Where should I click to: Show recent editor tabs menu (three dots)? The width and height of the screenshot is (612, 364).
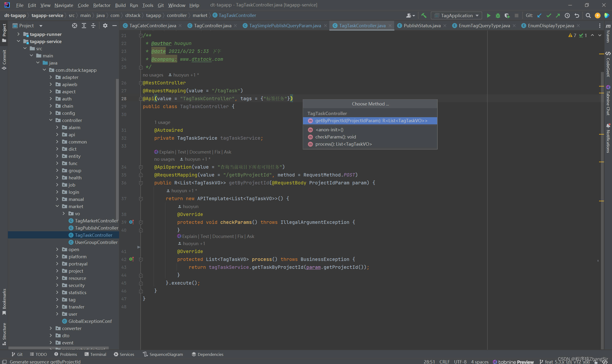coord(600,26)
